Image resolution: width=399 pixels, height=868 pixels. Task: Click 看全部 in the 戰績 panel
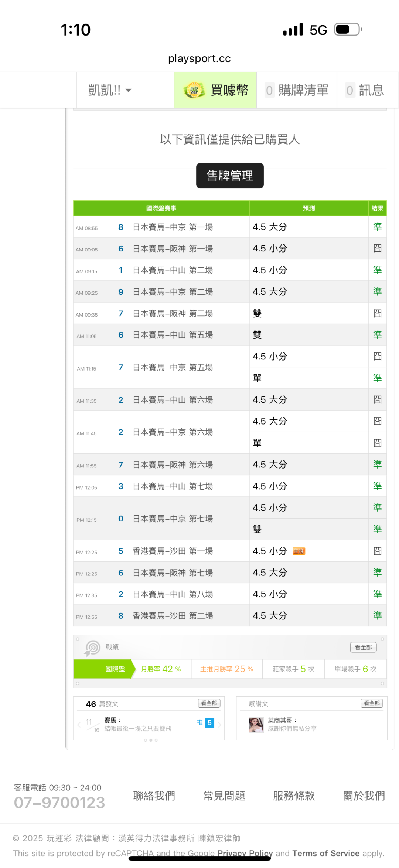point(363,647)
